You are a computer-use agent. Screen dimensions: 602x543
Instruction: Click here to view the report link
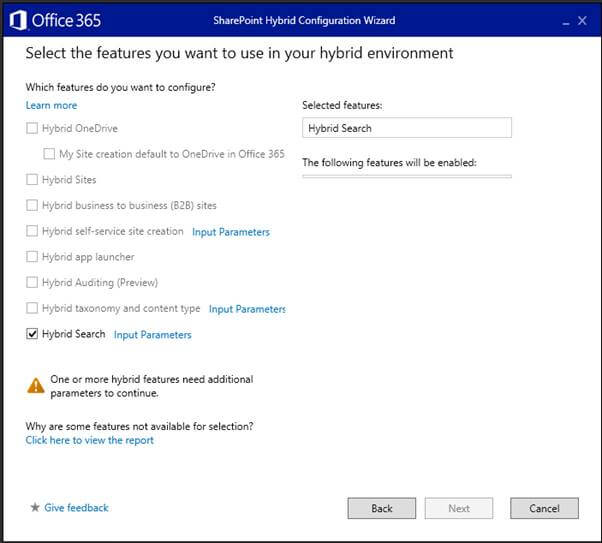pos(89,440)
